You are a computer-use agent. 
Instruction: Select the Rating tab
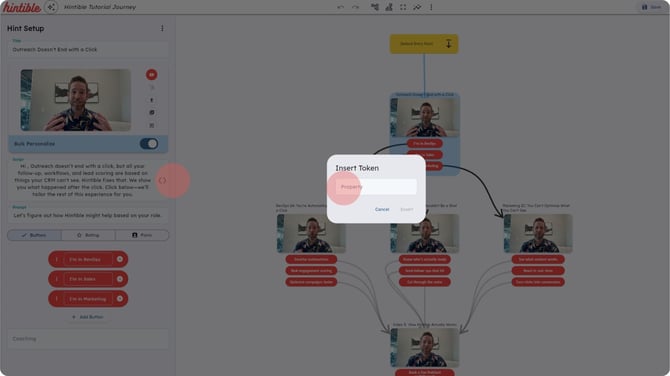(88, 235)
